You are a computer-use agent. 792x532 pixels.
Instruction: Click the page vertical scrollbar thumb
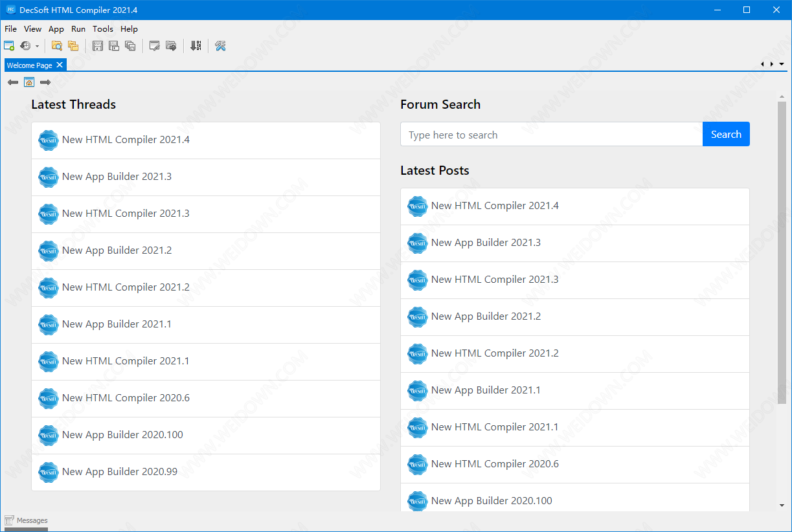[782, 252]
